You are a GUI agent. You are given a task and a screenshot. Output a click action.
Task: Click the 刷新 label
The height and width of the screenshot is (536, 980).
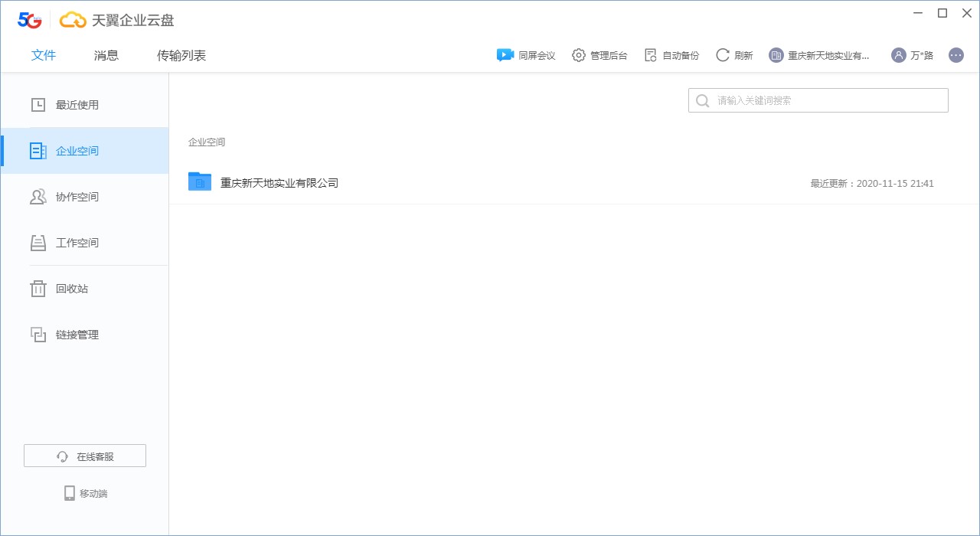743,55
